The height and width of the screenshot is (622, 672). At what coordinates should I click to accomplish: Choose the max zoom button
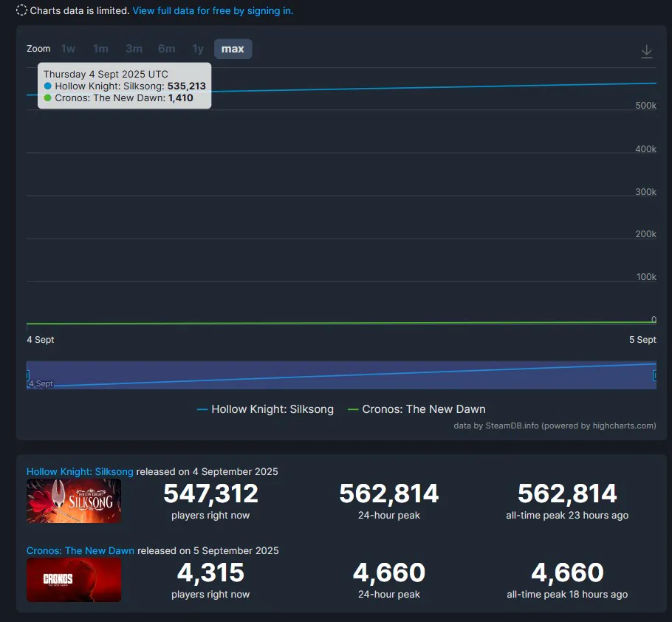tap(233, 49)
